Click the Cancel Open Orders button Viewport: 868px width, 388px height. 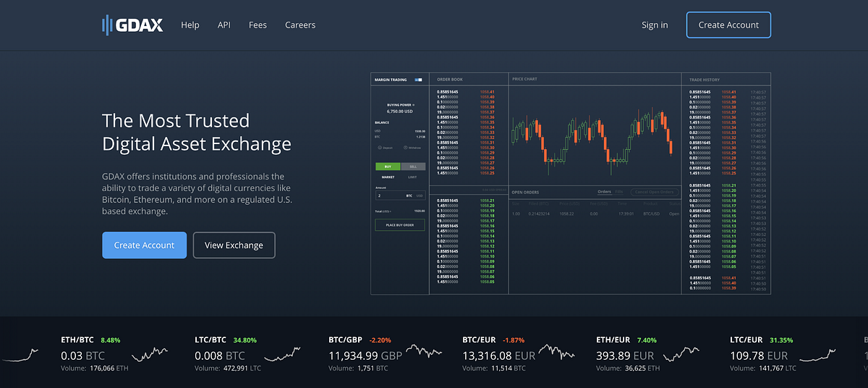(654, 192)
